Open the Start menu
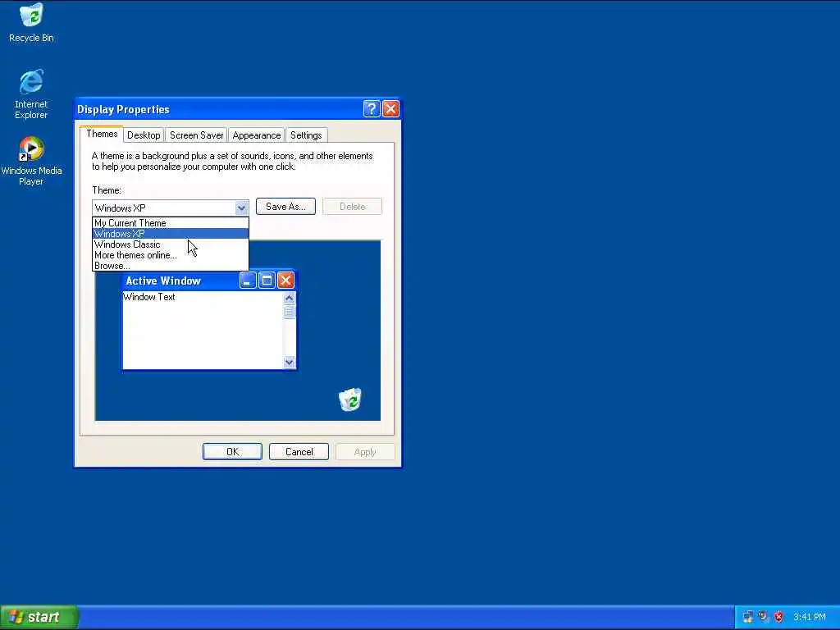Image resolution: width=840 pixels, height=630 pixels. point(39,617)
